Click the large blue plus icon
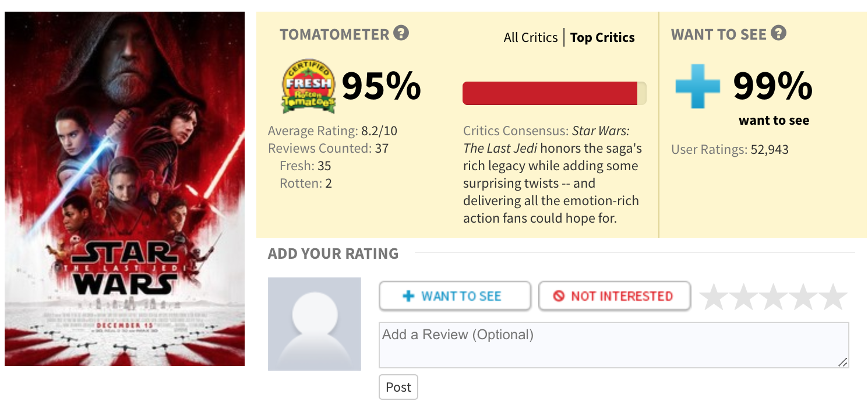This screenshot has height=408, width=868. pyautogui.click(x=697, y=87)
